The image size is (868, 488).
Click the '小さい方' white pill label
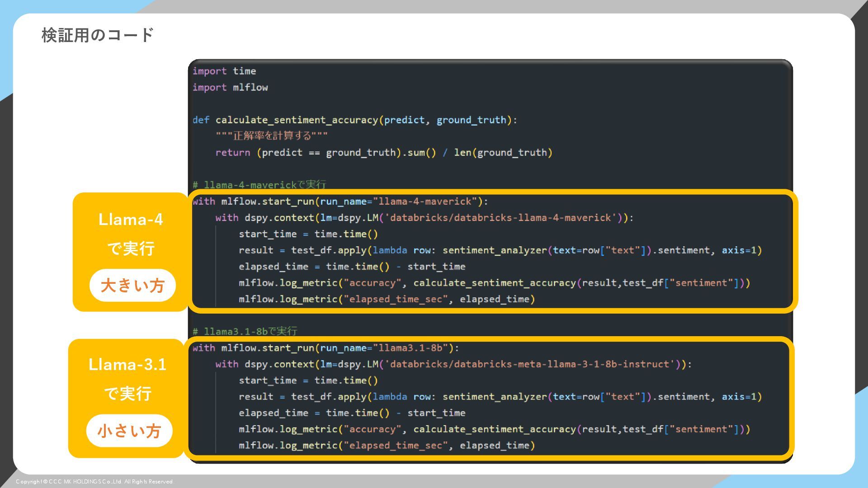(x=129, y=431)
